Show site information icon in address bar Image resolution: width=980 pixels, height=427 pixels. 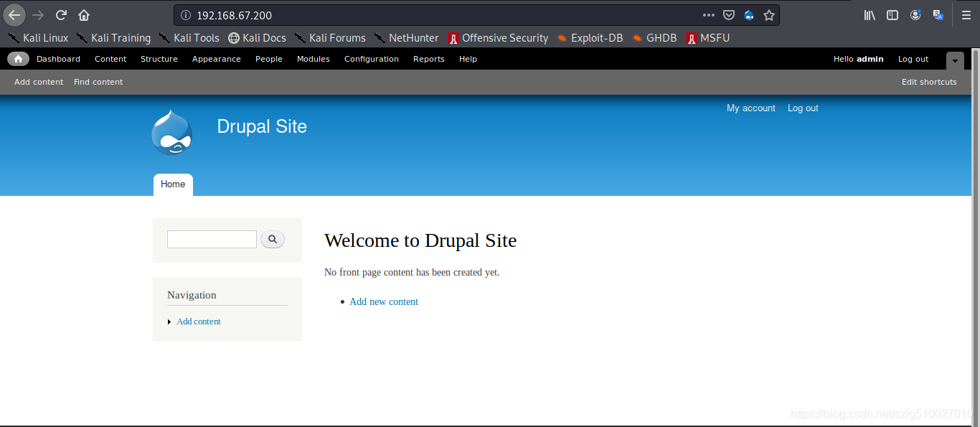pyautogui.click(x=186, y=15)
